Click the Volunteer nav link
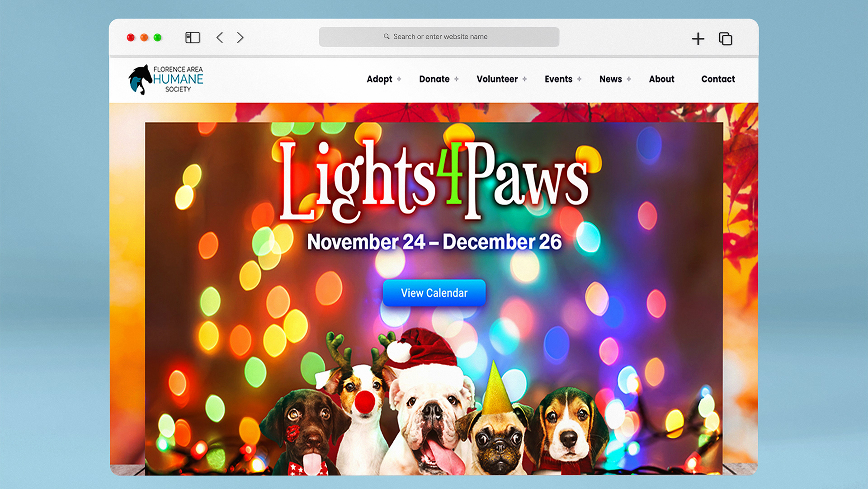This screenshot has width=868, height=489. pos(497,79)
